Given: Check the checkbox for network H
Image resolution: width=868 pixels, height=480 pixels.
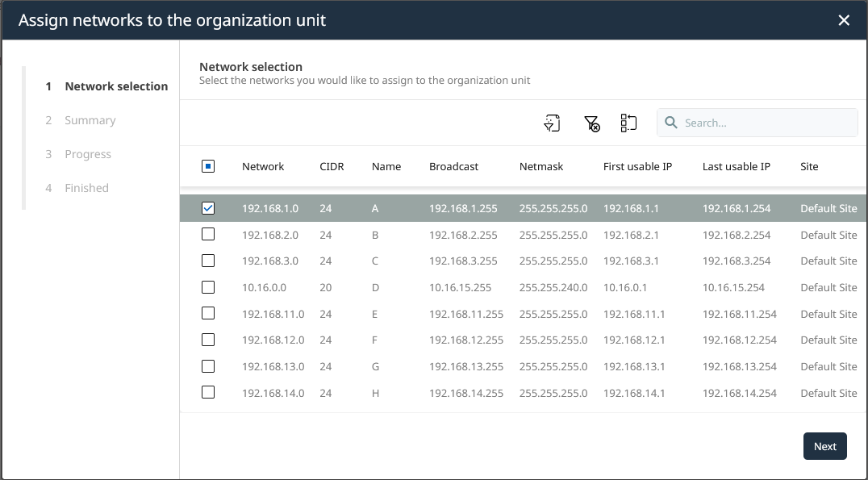Looking at the screenshot, I should click(208, 393).
